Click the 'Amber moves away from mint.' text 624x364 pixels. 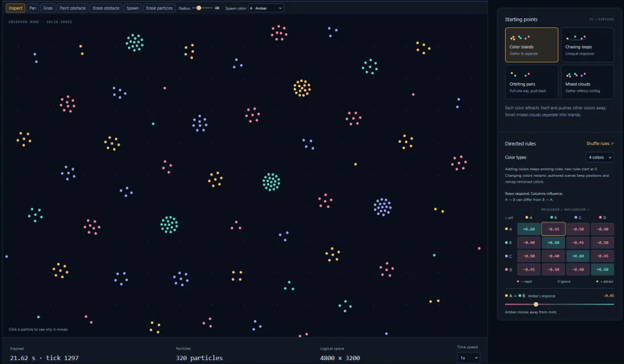tap(530, 312)
